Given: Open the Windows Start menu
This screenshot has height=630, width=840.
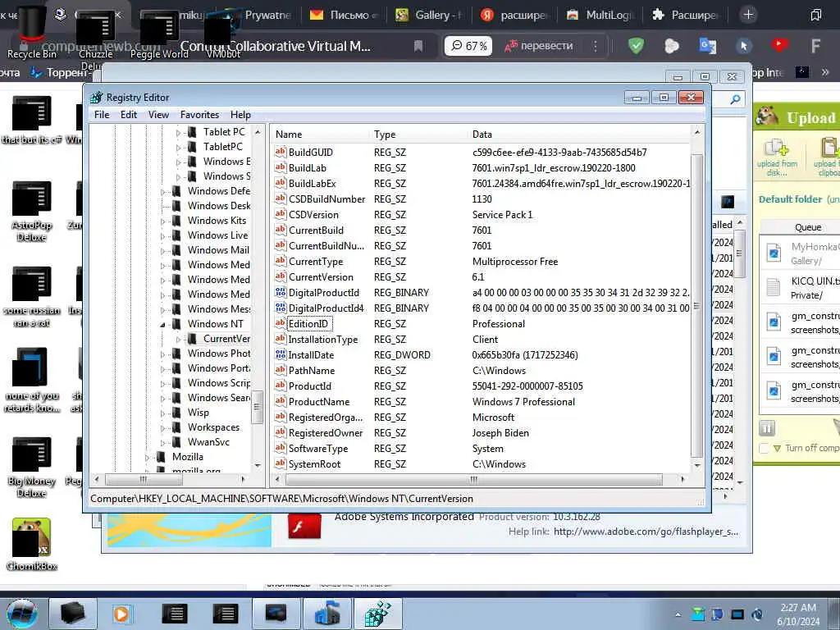Looking at the screenshot, I should 23,614.
